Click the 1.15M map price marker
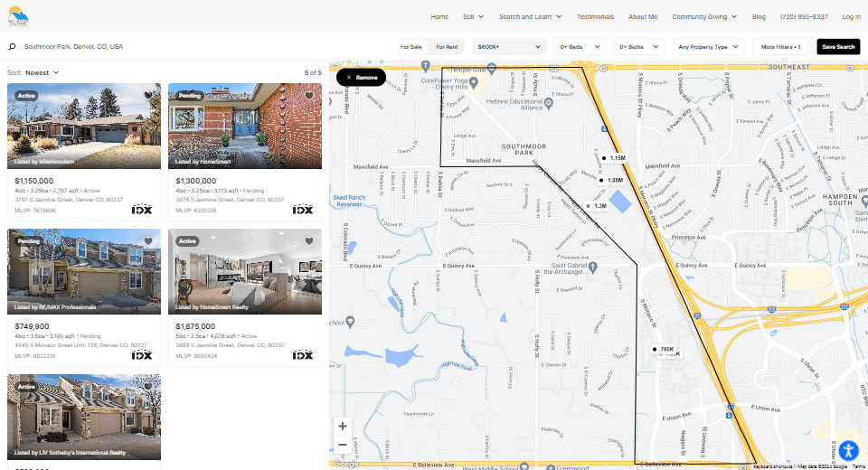 point(613,158)
